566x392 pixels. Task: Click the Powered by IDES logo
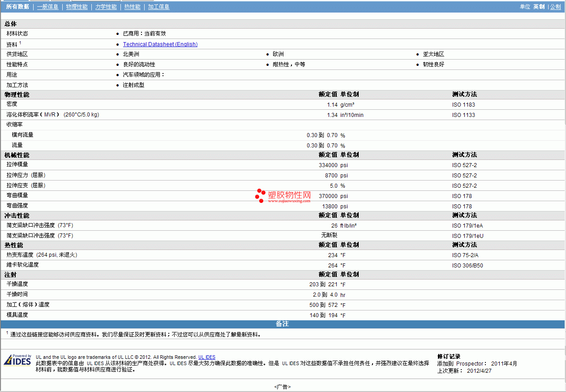point(17,360)
